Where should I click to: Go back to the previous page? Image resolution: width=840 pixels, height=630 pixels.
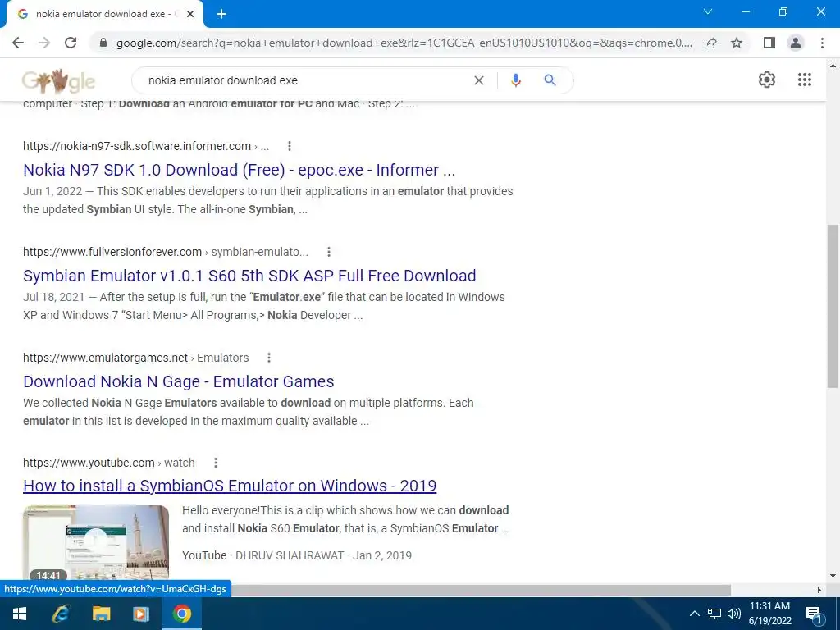click(x=18, y=43)
